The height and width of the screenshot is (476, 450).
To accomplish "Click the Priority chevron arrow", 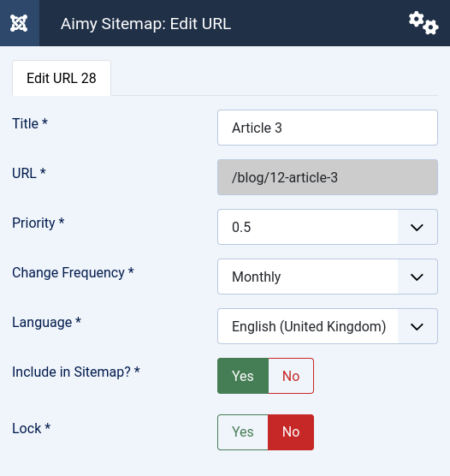I will [x=417, y=228].
